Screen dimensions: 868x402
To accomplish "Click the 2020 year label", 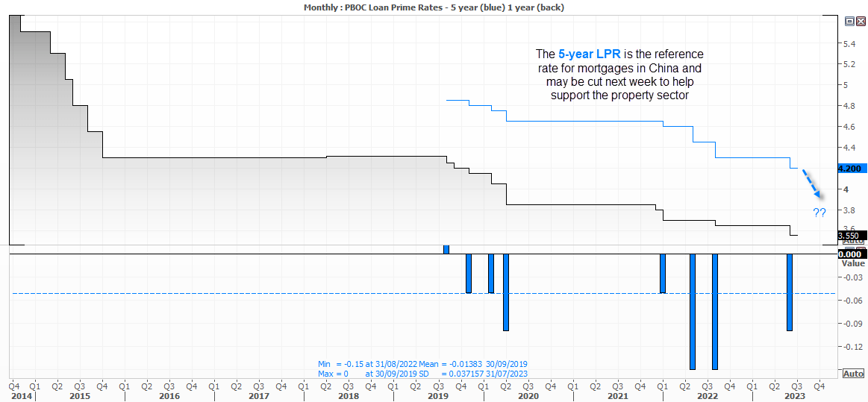I will (528, 397).
